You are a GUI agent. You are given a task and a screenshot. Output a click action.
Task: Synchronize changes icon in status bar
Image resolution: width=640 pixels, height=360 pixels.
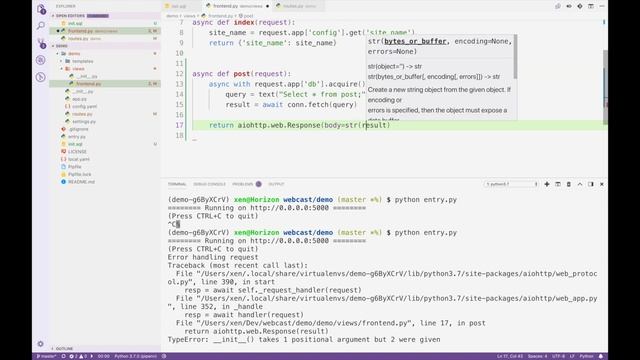tap(64, 356)
